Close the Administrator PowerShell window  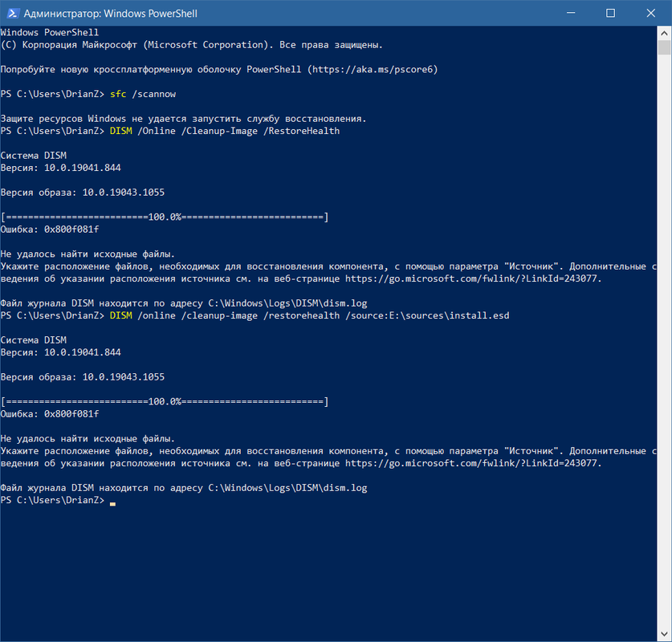pyautogui.click(x=650, y=14)
